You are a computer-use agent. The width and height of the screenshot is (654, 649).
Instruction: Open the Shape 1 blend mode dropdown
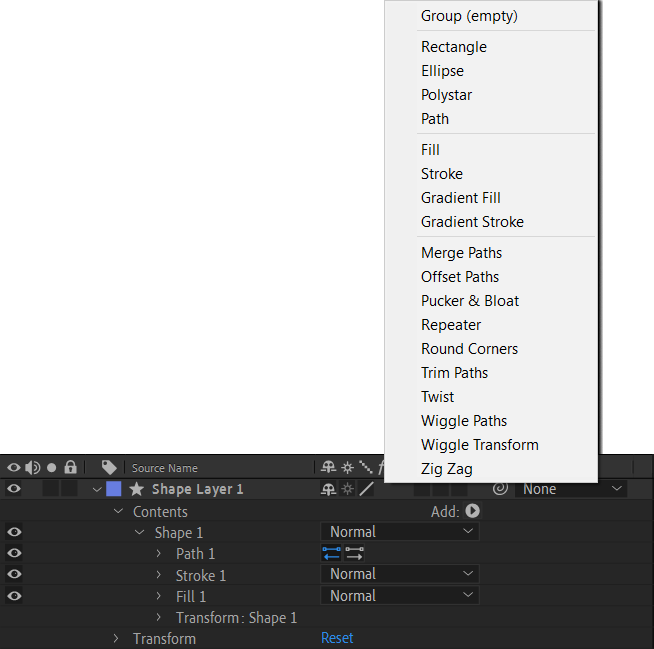[400, 532]
